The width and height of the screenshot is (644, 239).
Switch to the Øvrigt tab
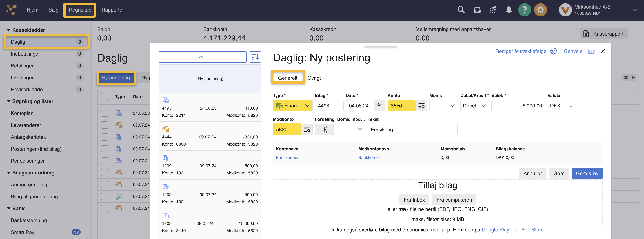[x=314, y=78]
